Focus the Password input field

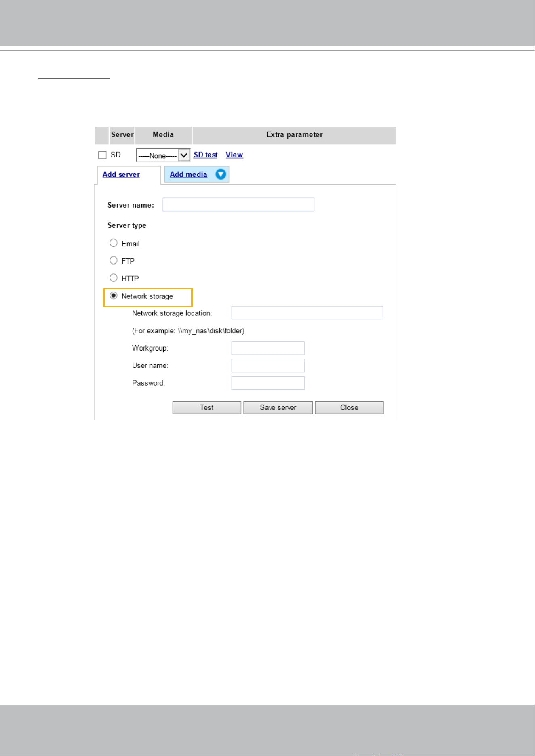click(268, 383)
